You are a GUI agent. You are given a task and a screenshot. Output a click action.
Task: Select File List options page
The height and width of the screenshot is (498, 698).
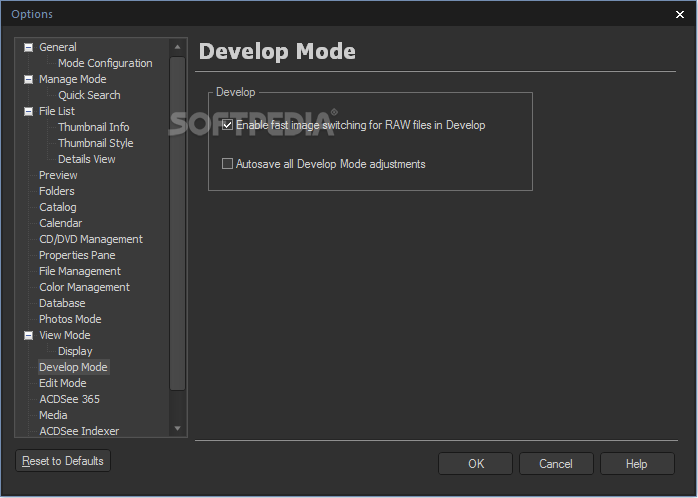click(57, 111)
